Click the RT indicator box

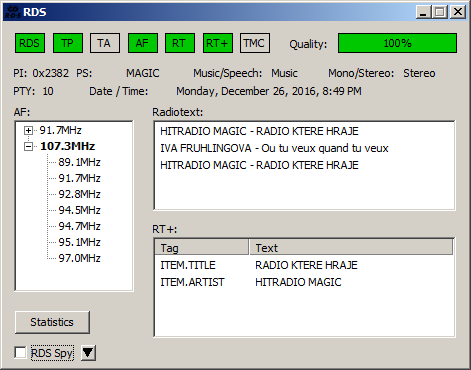(x=180, y=43)
